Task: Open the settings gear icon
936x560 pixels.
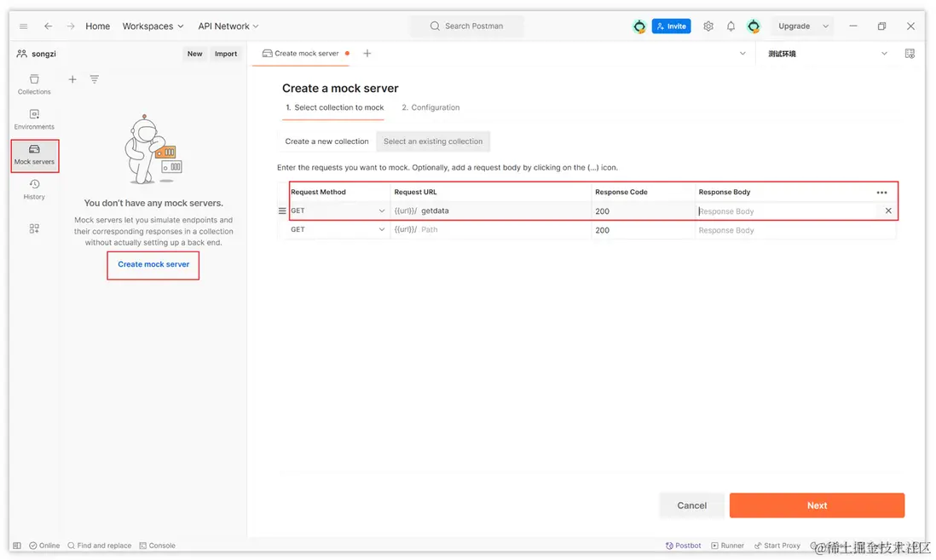Action: click(x=708, y=26)
